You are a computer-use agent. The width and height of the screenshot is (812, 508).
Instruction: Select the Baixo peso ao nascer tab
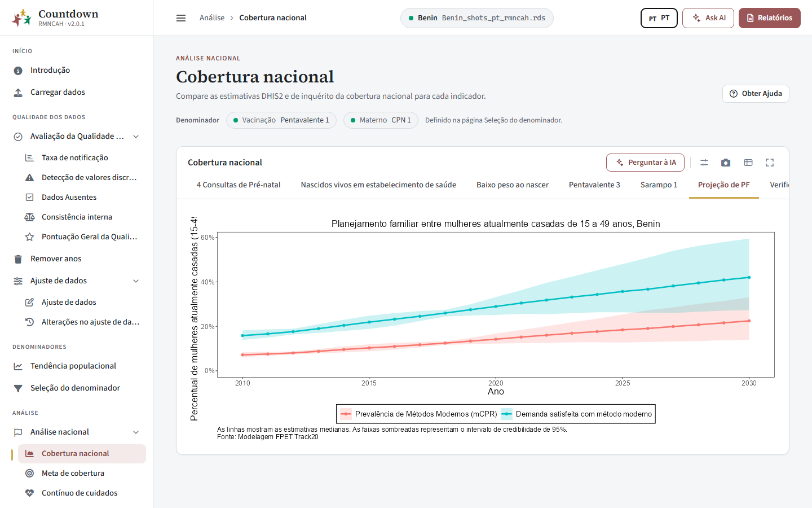point(513,185)
